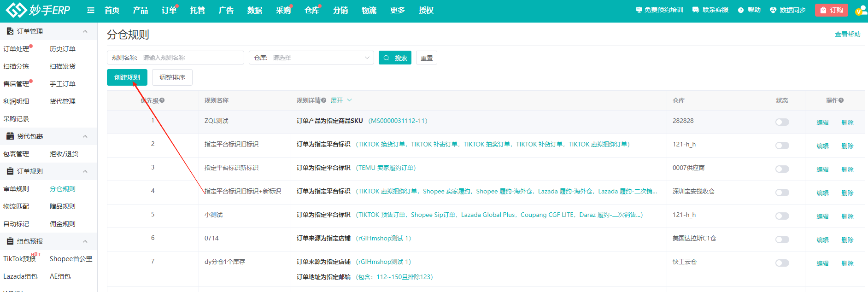
Task: Click the 创建规则 button
Action: (x=127, y=77)
